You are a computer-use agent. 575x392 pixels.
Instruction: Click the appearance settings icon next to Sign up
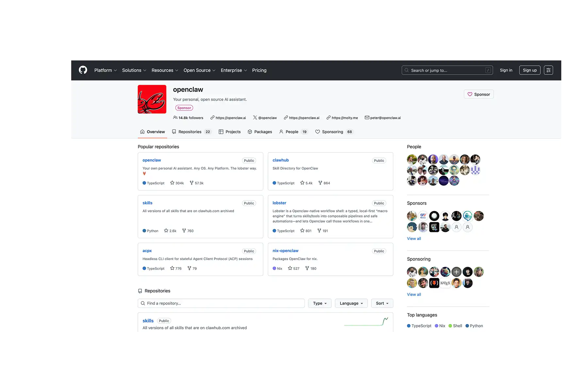(x=548, y=70)
